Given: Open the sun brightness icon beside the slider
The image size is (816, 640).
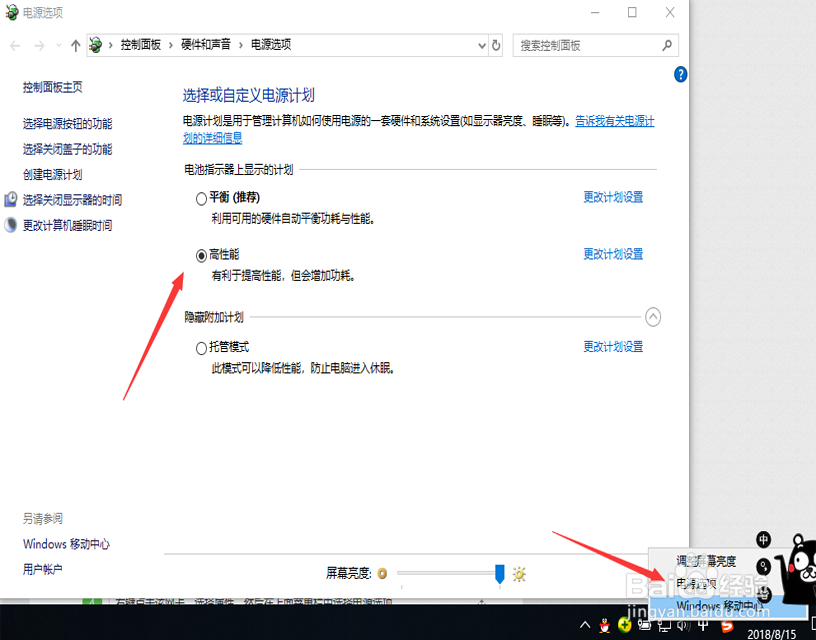Looking at the screenshot, I should pyautogui.click(x=519, y=573).
